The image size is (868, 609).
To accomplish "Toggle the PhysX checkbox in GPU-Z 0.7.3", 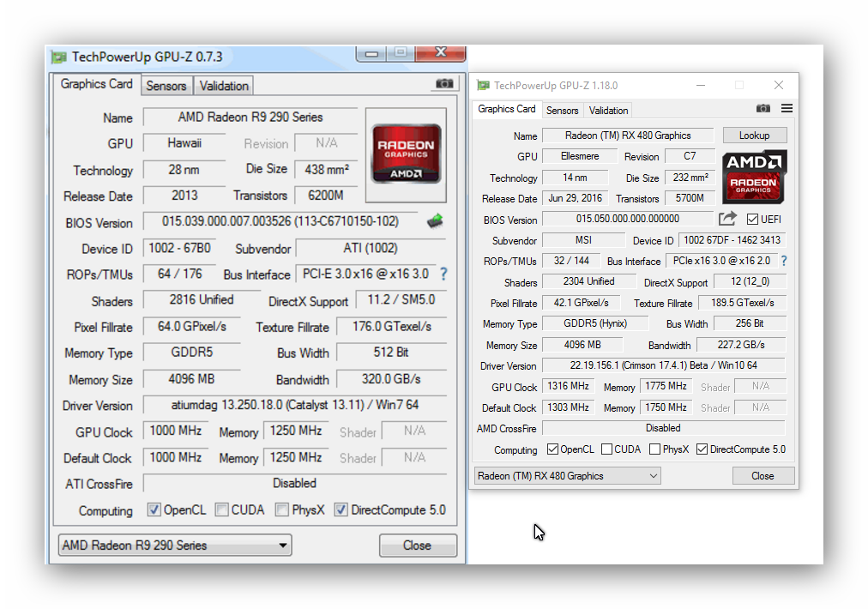I will click(281, 510).
